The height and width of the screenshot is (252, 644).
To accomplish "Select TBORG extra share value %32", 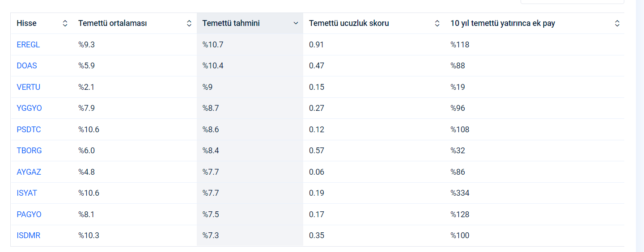I will (x=458, y=151).
